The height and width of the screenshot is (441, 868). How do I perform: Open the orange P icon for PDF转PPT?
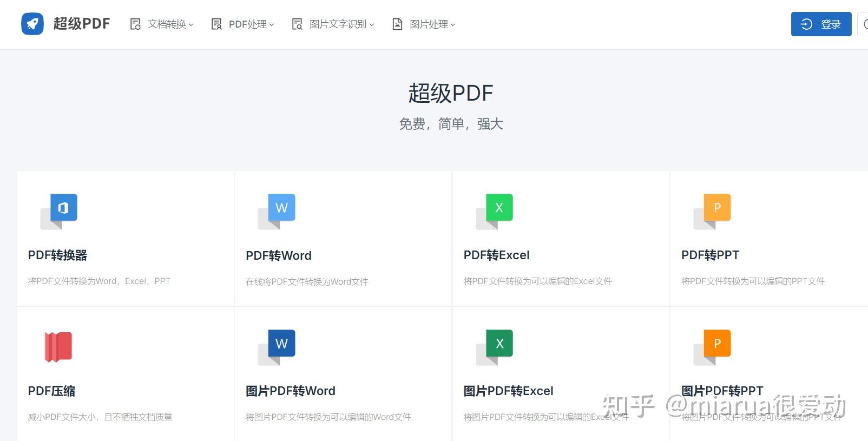pos(712,212)
